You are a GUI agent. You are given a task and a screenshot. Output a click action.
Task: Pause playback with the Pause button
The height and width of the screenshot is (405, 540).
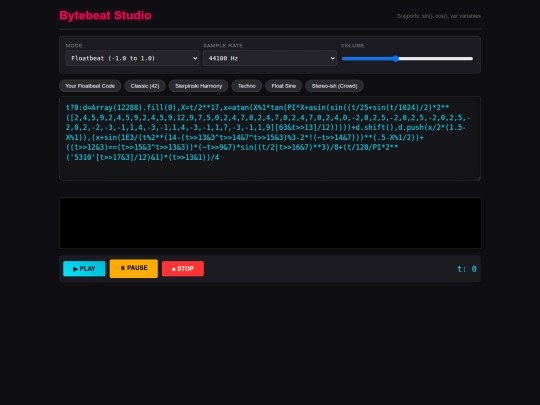pos(134,268)
